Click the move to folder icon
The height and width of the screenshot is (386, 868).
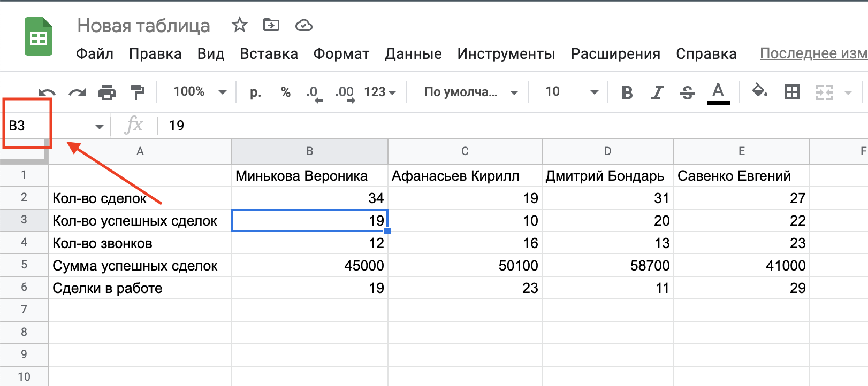point(271,25)
